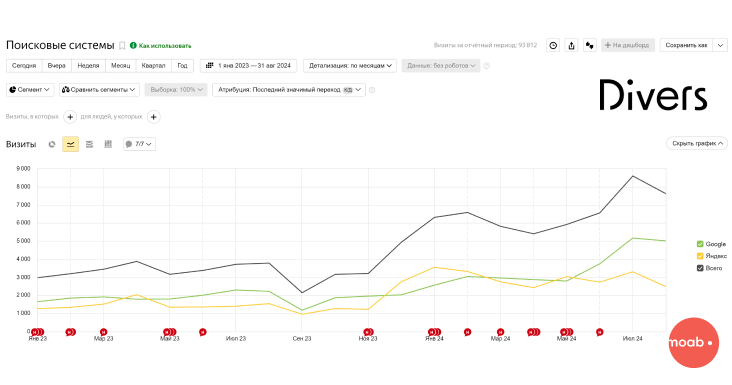Switch to stacked area chart view

pos(89,144)
